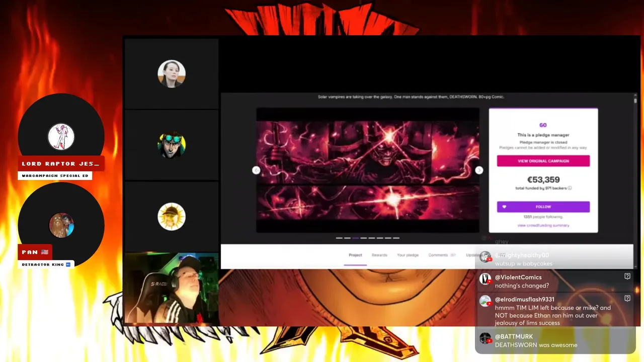Click the heart icon on Follow button
Image resolution: width=644 pixels, height=362 pixels.
click(504, 207)
